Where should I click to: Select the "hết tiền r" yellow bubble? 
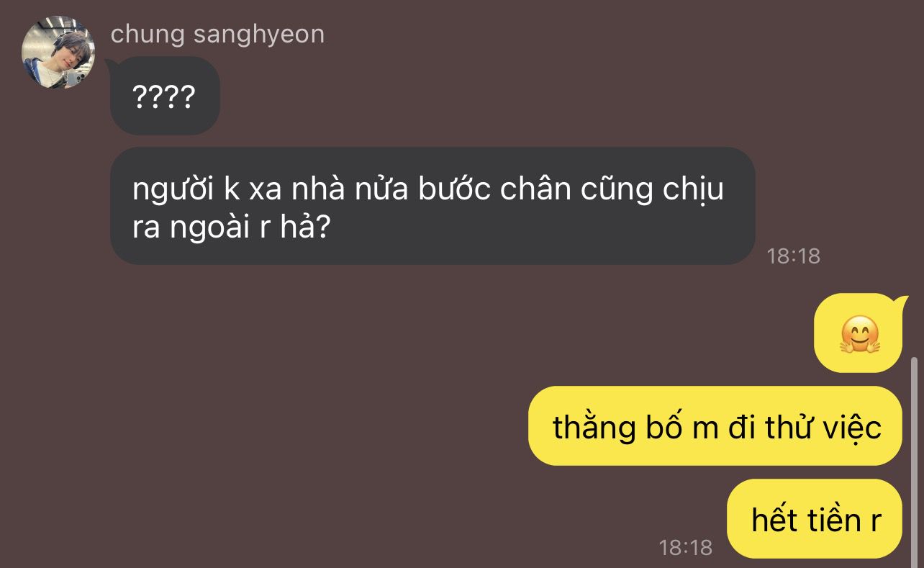(815, 519)
